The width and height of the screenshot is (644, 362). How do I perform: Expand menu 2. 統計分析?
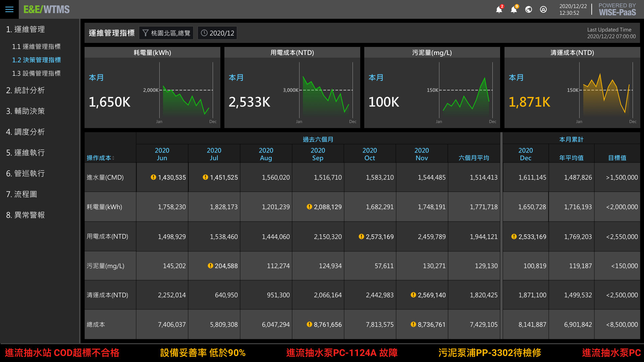coord(25,90)
